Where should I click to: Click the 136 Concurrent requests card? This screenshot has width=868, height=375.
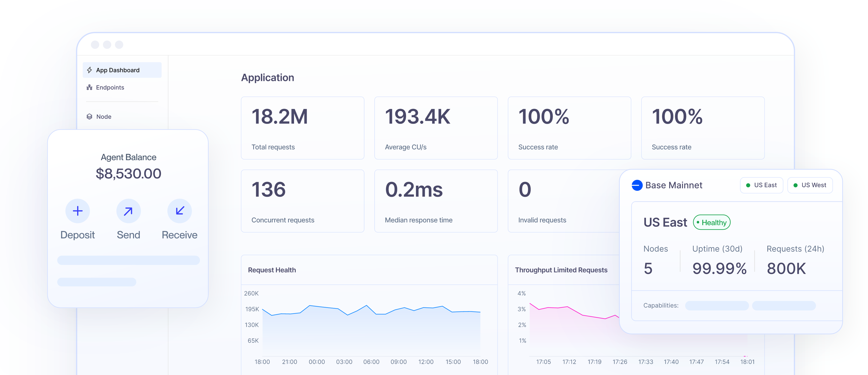303,201
